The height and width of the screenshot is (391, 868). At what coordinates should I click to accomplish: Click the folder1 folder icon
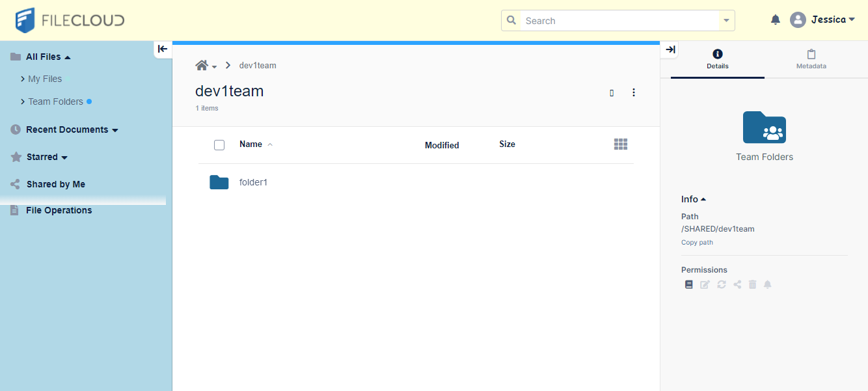pyautogui.click(x=219, y=182)
